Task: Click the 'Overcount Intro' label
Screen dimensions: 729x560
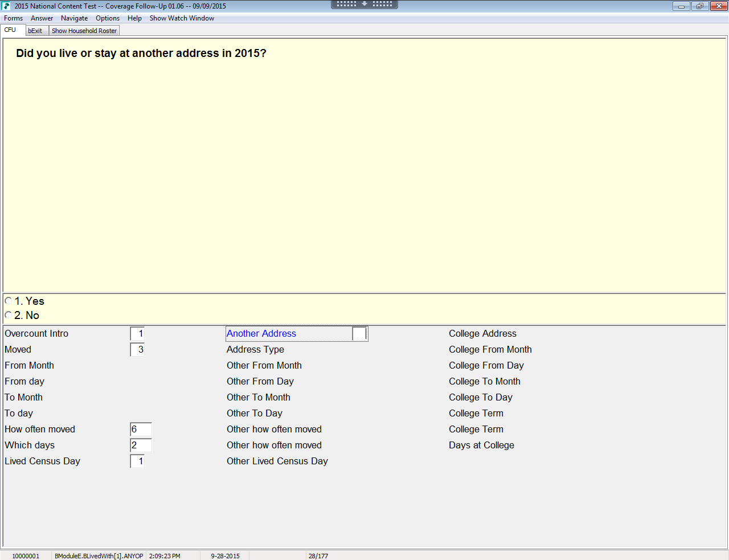Action: tap(36, 334)
